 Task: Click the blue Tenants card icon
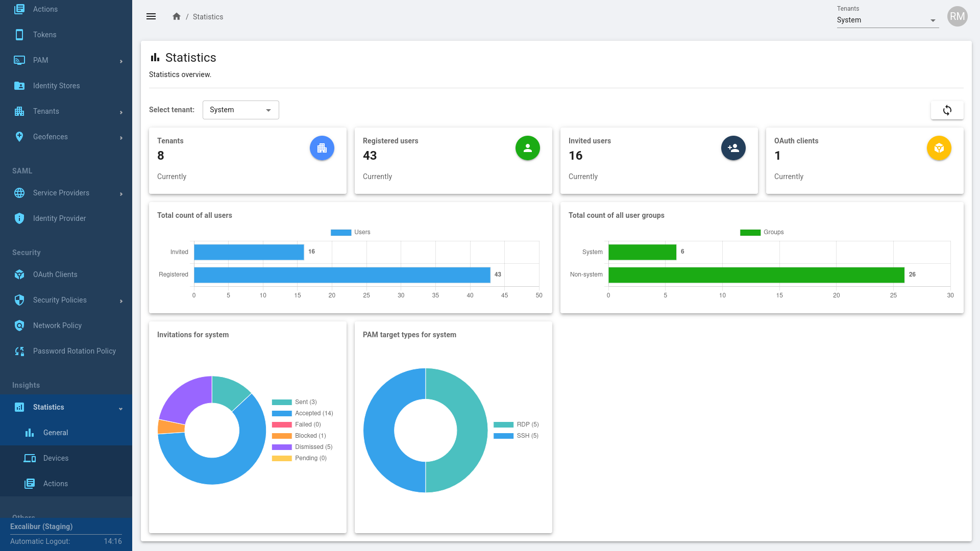click(322, 148)
